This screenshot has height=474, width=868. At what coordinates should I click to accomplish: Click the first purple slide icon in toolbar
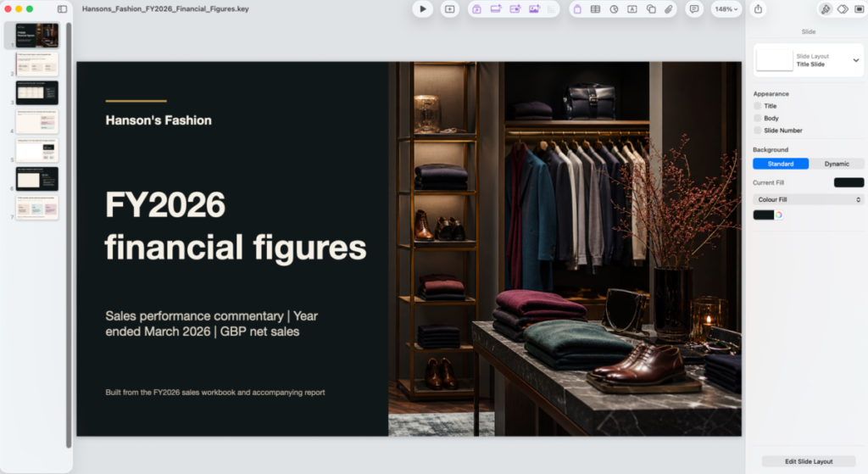tap(476, 8)
